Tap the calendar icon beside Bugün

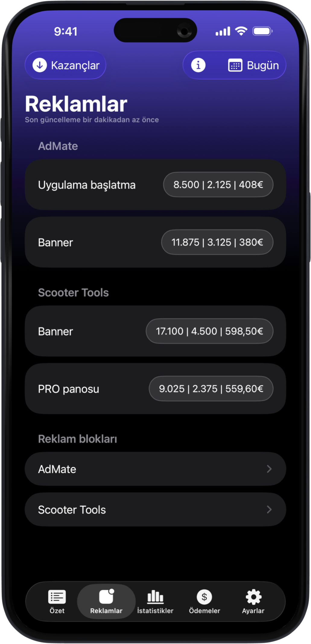point(235,66)
